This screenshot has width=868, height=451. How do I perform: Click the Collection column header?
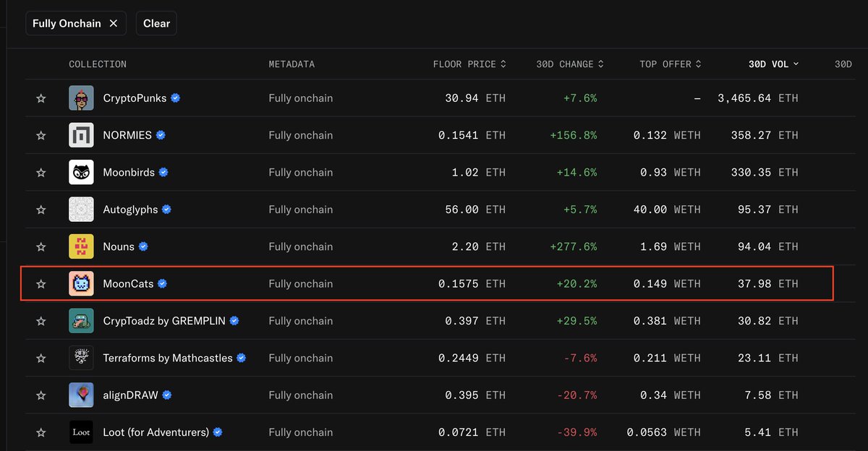(x=98, y=64)
